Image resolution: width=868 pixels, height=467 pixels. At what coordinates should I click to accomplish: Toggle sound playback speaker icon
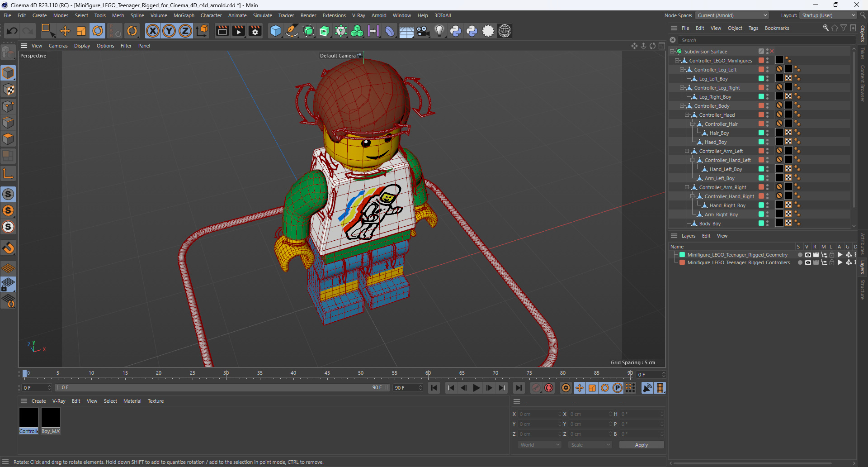click(647, 388)
